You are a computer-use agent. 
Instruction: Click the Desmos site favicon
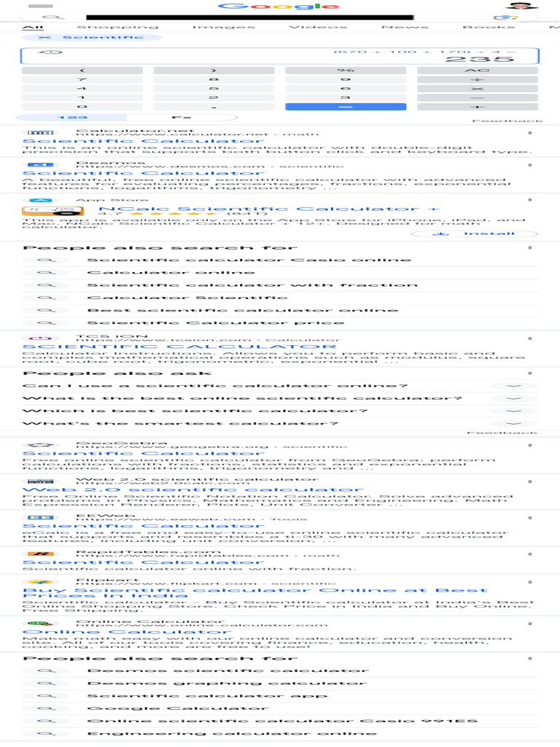pyautogui.click(x=41, y=164)
